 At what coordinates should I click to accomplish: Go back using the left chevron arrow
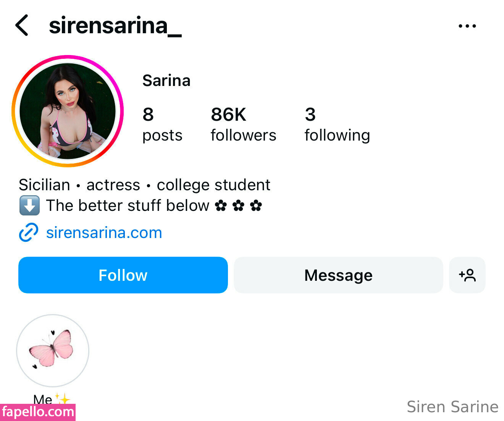click(22, 26)
